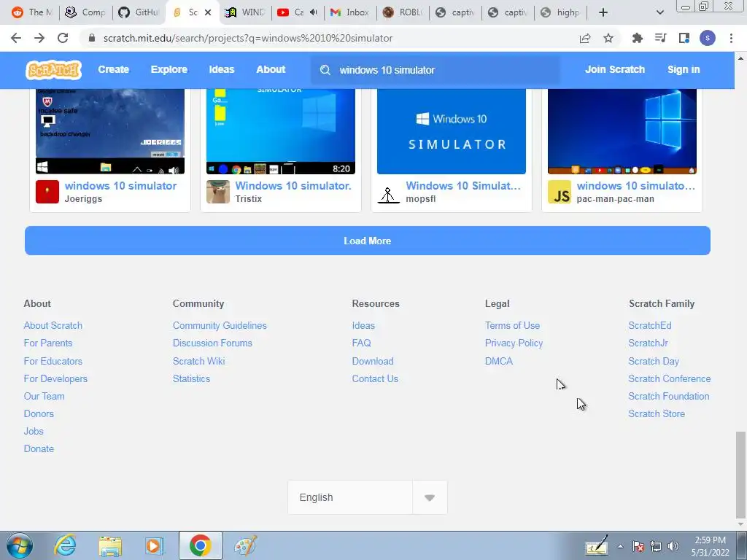
Task: Open Joeriggs windows 10 simulator thumbnail
Action: tap(110, 131)
